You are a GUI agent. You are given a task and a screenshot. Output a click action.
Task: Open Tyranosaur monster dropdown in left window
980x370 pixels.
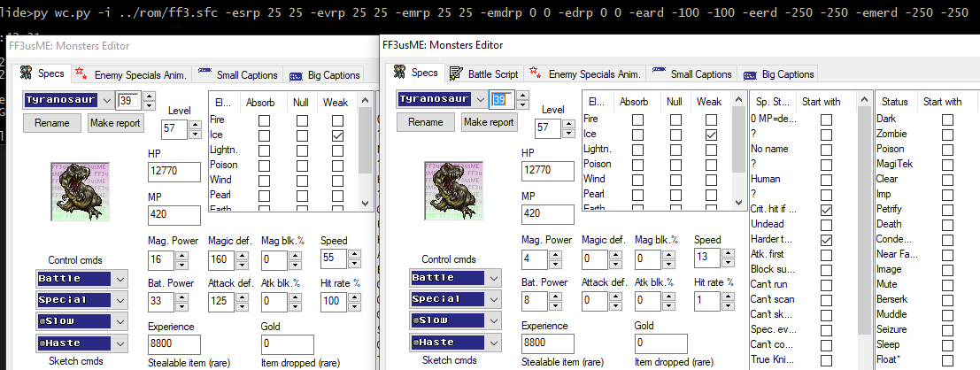106,101
